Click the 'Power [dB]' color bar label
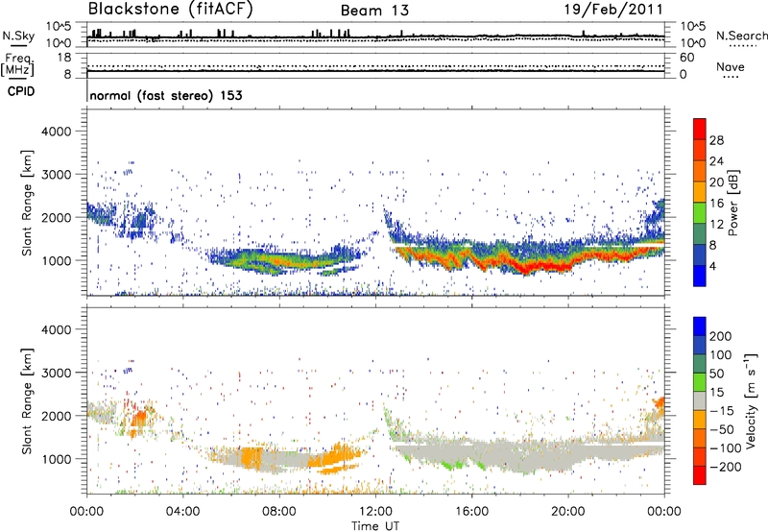768x532 pixels. pos(733,203)
